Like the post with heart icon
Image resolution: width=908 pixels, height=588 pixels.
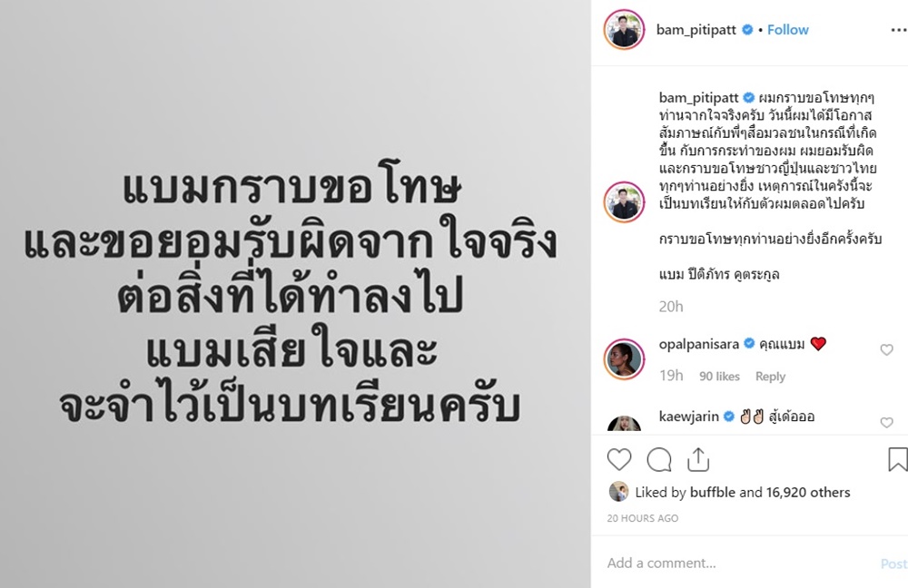click(619, 459)
